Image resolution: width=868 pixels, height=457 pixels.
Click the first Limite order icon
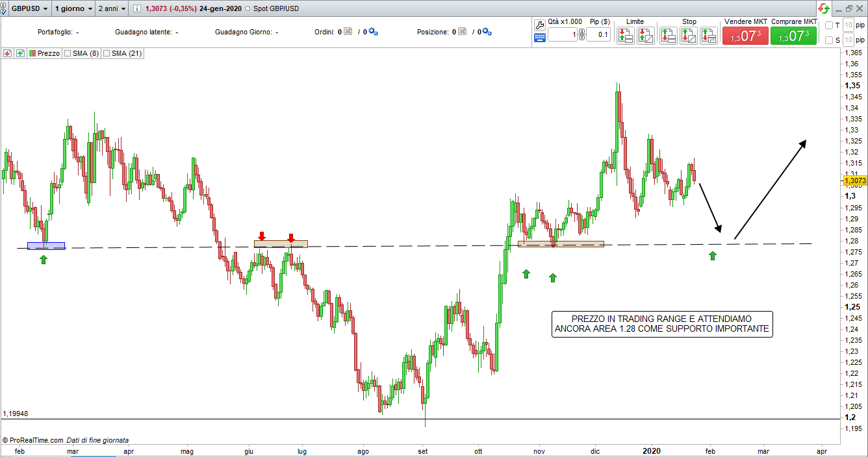(x=625, y=36)
